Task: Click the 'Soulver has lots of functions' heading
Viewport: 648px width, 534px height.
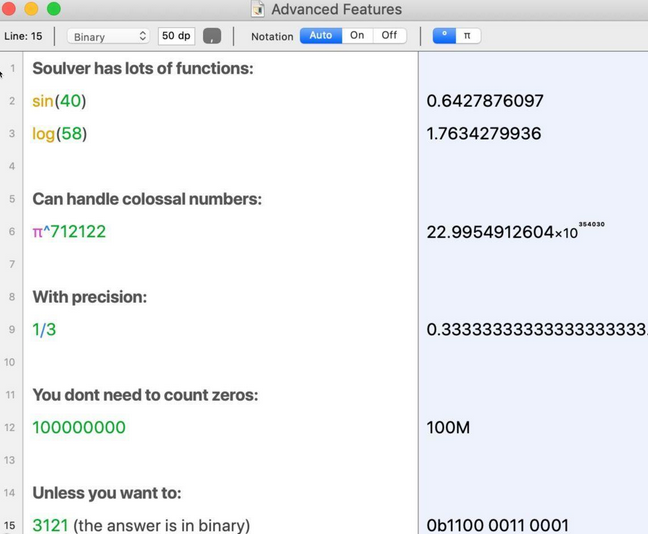Action: (143, 69)
